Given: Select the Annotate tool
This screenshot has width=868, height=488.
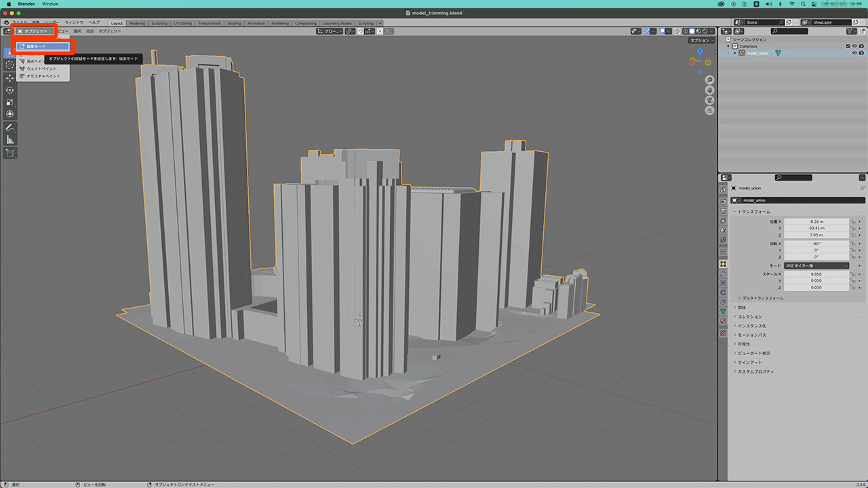Looking at the screenshot, I should point(9,127).
